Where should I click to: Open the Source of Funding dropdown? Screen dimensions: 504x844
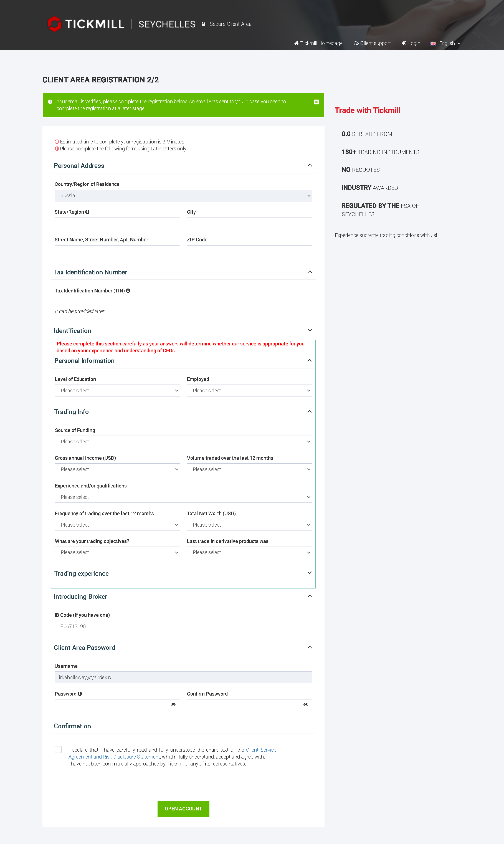coord(183,441)
